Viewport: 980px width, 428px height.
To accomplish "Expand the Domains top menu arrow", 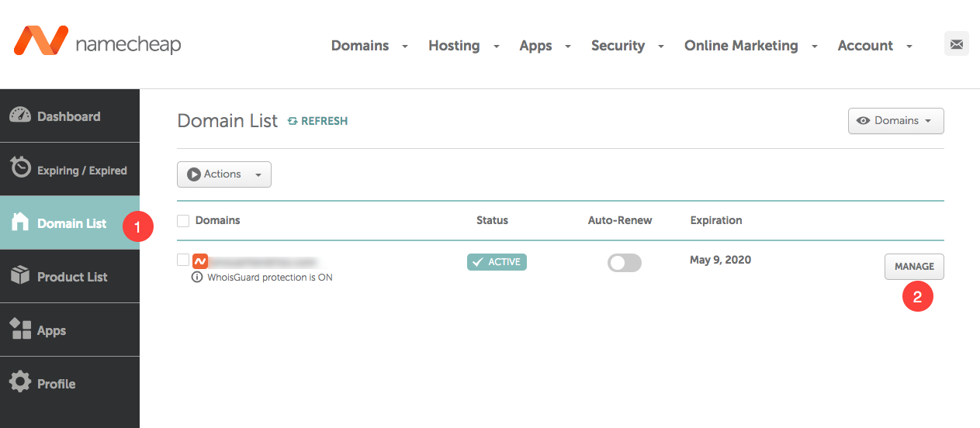I will 405,47.
